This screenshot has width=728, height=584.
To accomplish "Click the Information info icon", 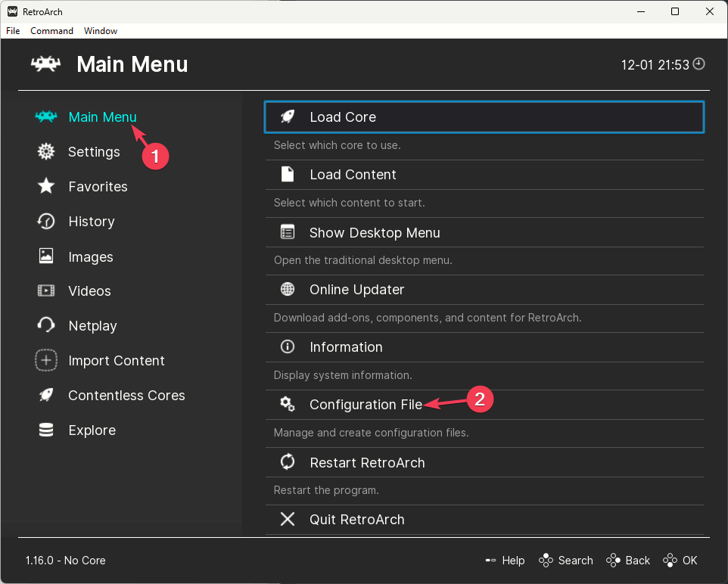I will pos(287,346).
